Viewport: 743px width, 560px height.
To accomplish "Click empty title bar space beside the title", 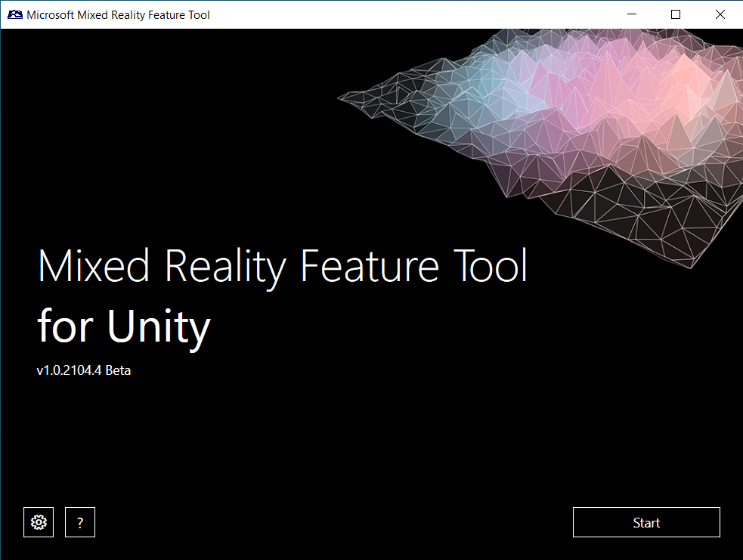I will 416,14.
